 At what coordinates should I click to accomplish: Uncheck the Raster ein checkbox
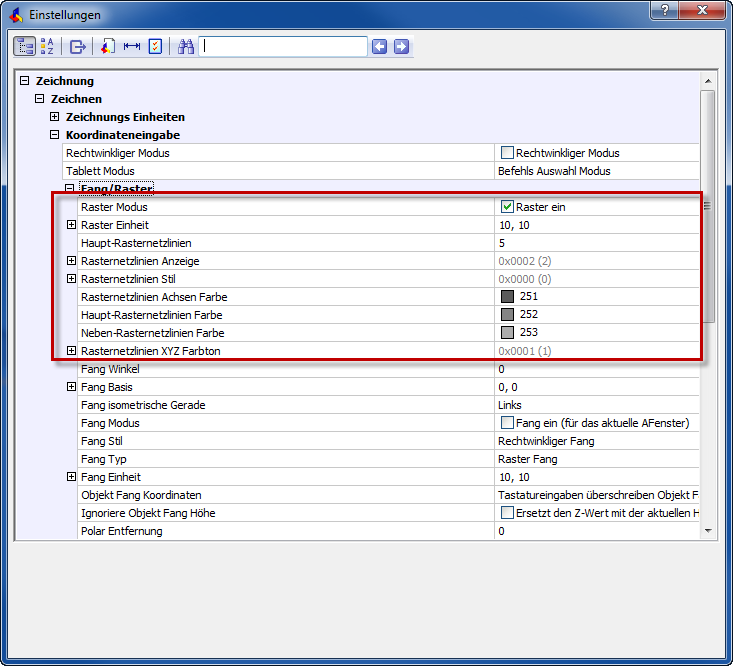507,207
